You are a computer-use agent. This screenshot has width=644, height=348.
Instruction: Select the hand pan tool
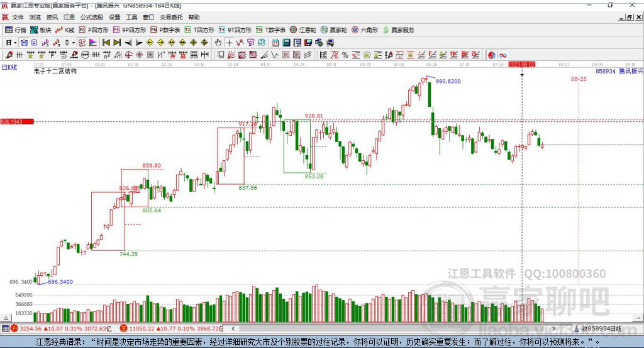pyautogui.click(x=218, y=43)
